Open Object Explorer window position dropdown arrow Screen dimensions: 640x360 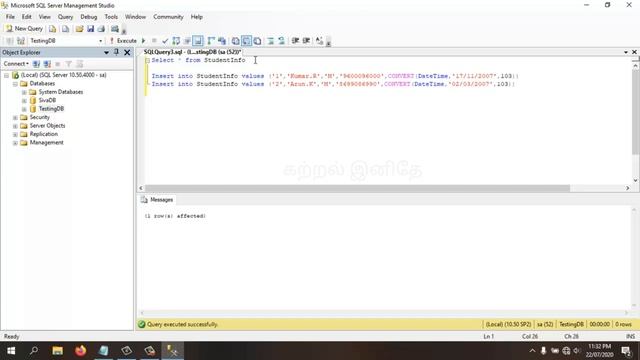(x=106, y=53)
